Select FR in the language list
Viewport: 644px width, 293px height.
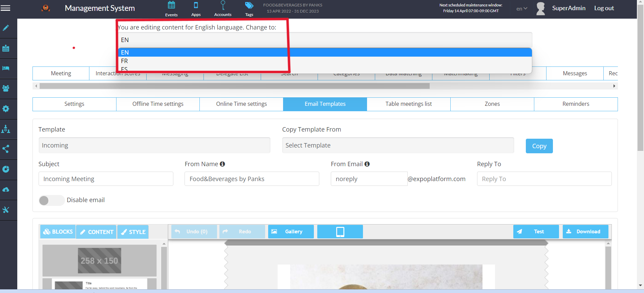[x=325, y=61]
